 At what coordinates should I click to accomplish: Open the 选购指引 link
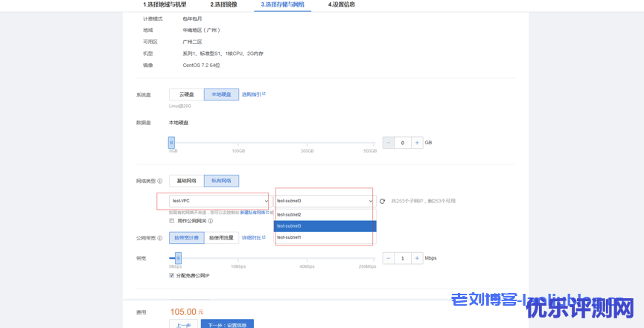(253, 94)
